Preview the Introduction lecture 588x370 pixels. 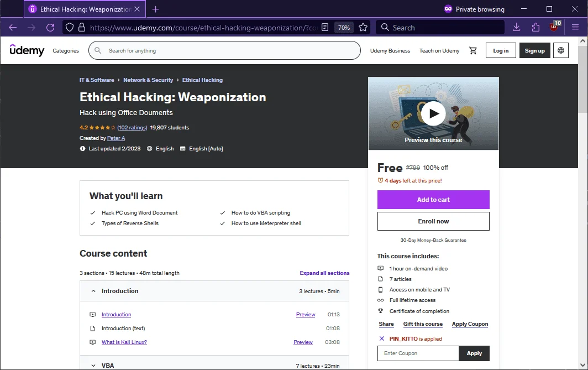[x=306, y=315]
